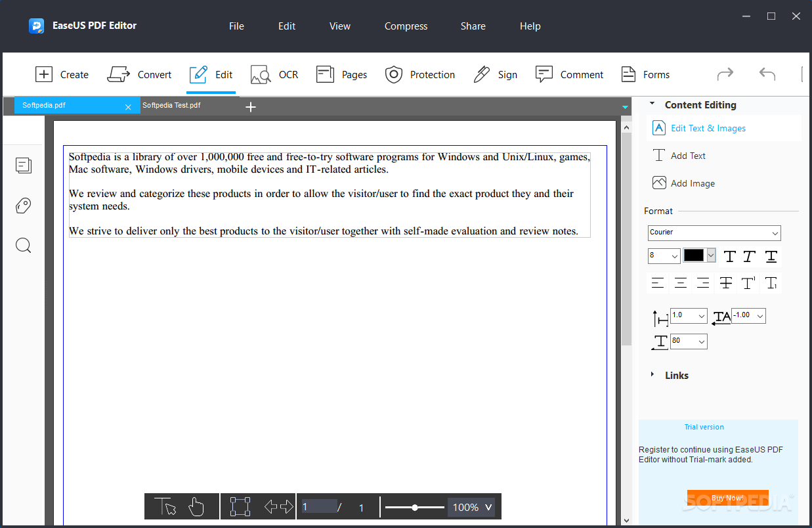Toggle strikethrough text formatting
This screenshot has width=812, height=528.
click(x=725, y=283)
